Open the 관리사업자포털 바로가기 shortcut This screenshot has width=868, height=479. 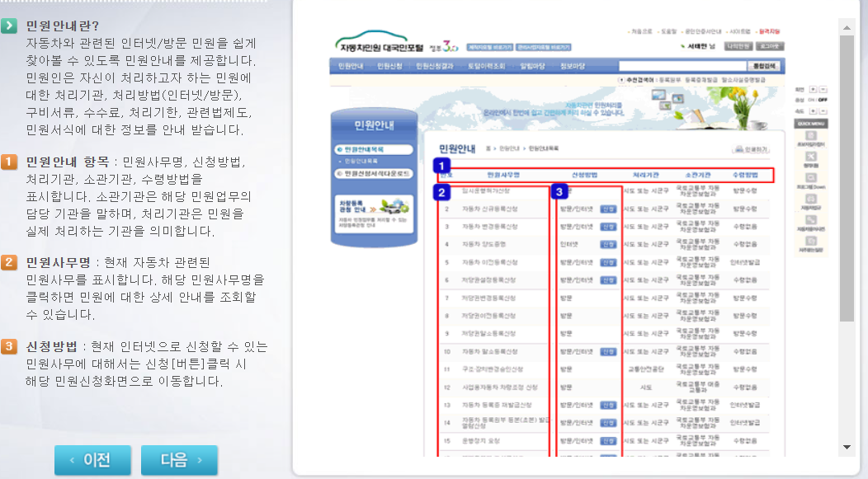[x=541, y=49]
